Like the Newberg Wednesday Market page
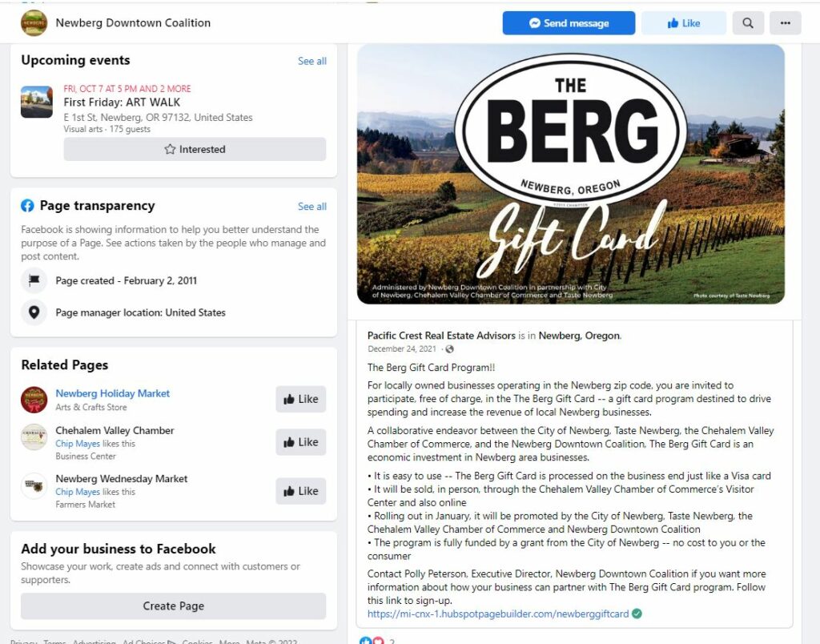 point(301,491)
